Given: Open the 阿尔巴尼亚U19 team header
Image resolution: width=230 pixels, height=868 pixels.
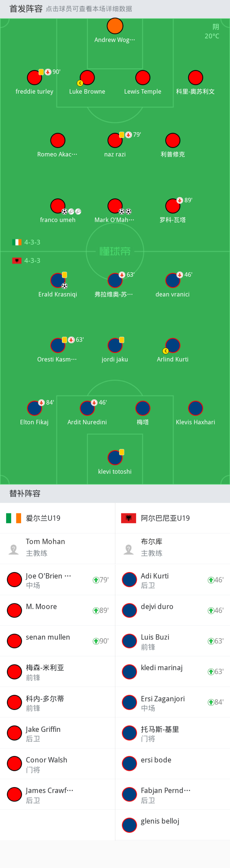Looking at the screenshot, I should [x=172, y=518].
